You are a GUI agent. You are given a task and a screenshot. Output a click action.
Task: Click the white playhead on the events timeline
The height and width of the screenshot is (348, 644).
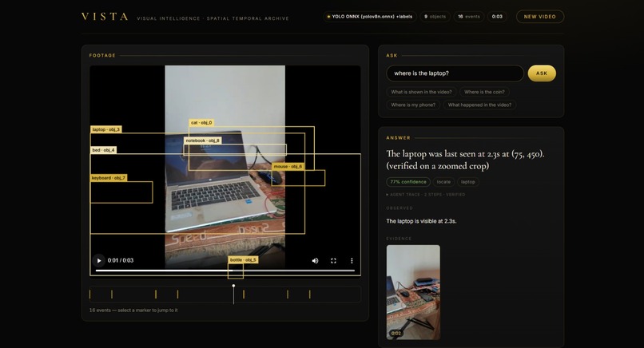(233, 294)
